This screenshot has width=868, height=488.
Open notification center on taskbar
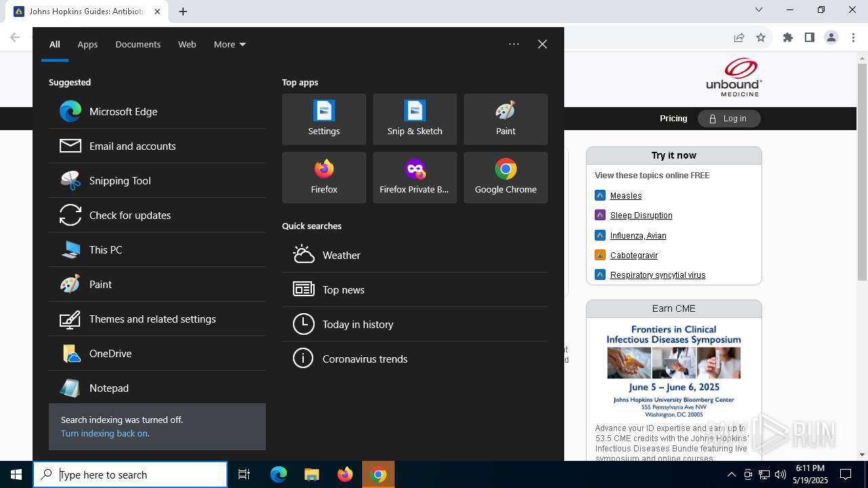[846, 474]
